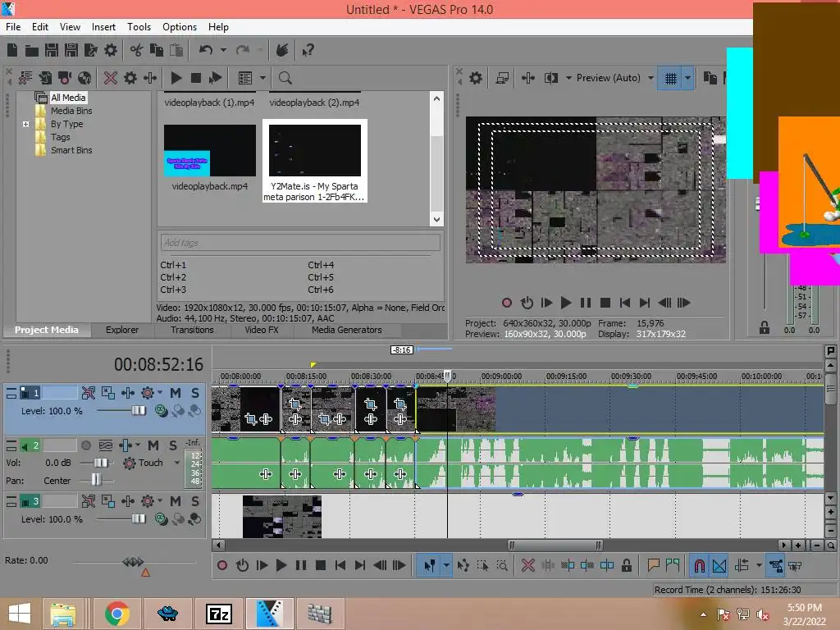
Task: Select the All Media tree item
Action: pos(68,98)
